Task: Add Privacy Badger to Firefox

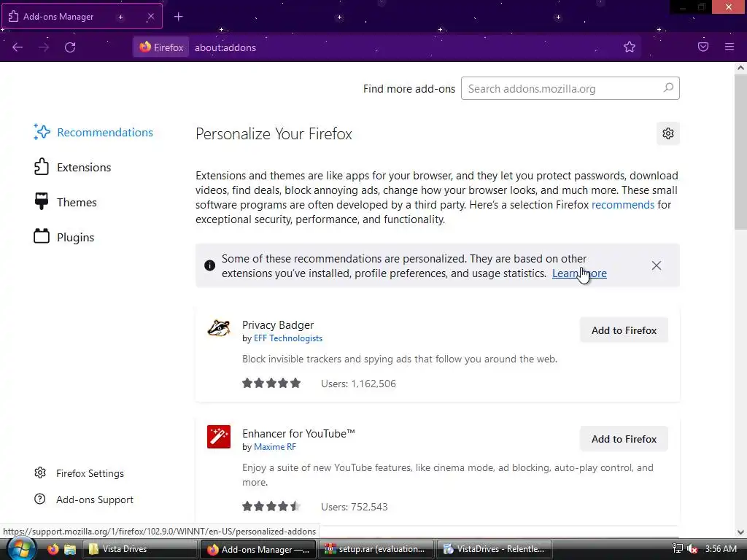Action: [x=624, y=330]
